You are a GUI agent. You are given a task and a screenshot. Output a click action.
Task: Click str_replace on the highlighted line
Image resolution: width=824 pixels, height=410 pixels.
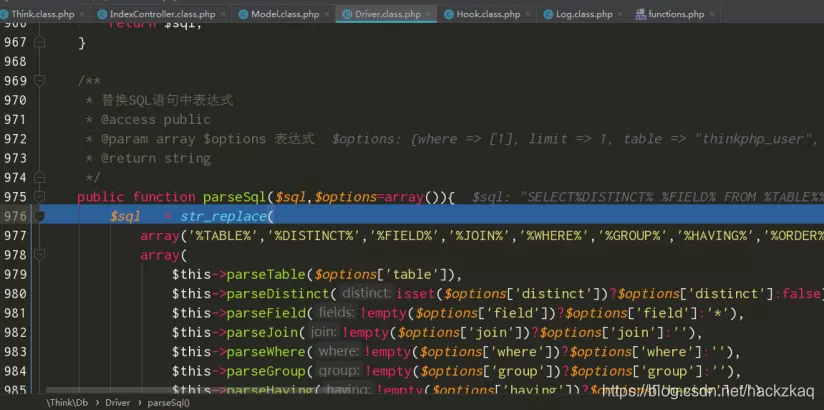[x=223, y=217]
